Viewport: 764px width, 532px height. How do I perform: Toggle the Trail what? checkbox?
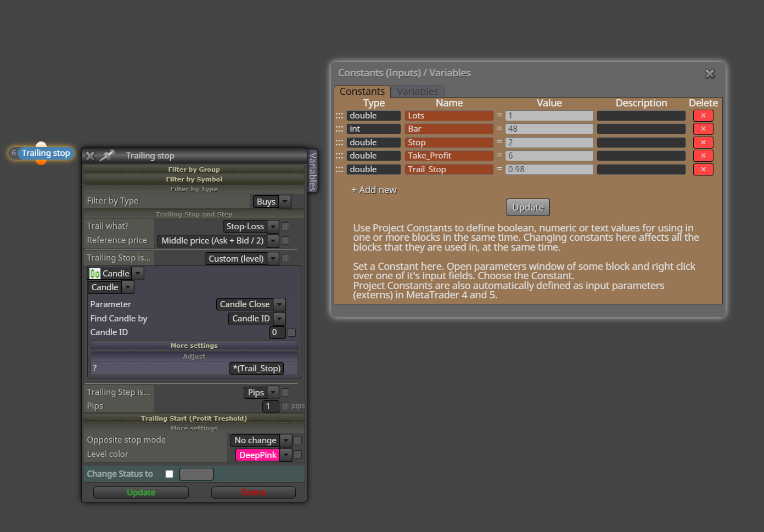285,226
